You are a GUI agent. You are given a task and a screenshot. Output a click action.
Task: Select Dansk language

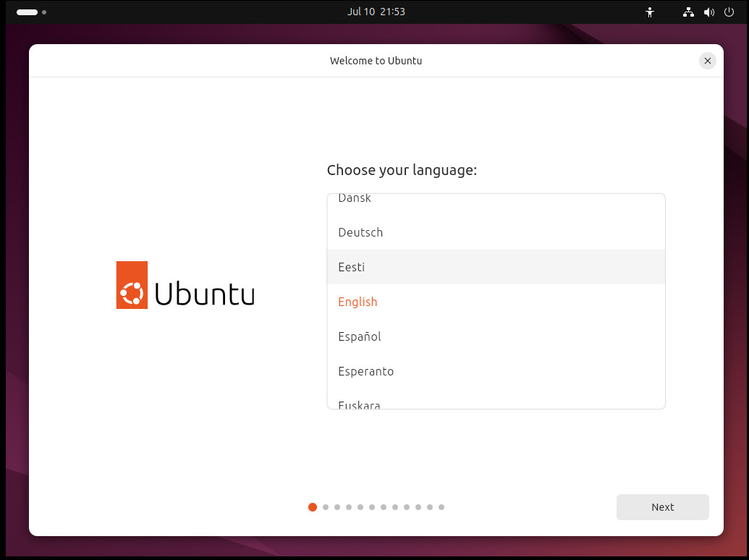click(x=496, y=198)
